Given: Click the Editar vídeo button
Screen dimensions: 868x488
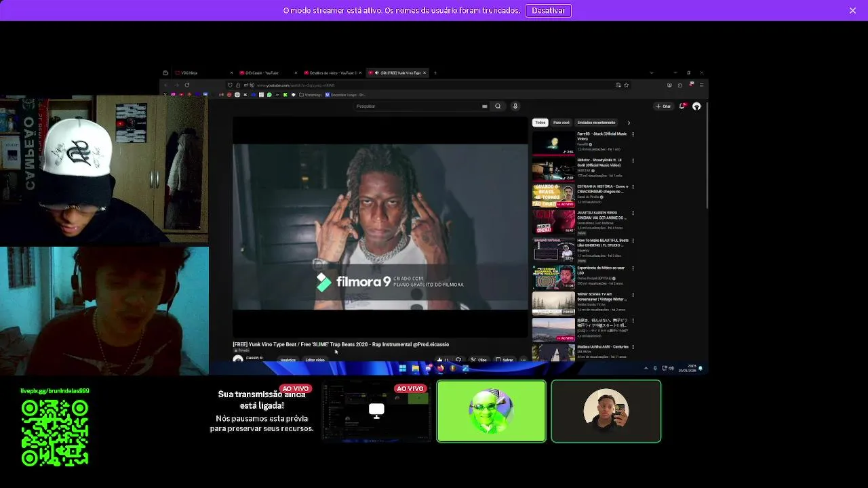Looking at the screenshot, I should point(315,360).
